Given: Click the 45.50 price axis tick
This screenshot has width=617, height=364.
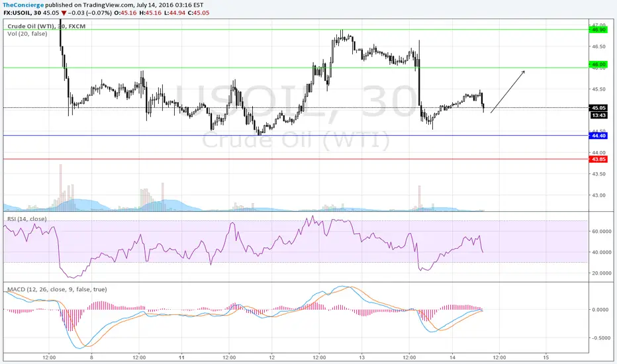Looking at the screenshot, I should 599,89.
